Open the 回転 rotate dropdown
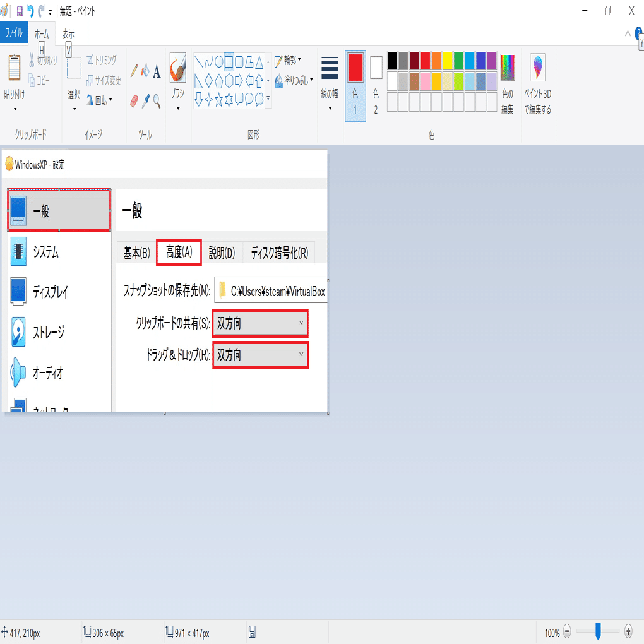The image size is (644, 644). click(99, 100)
